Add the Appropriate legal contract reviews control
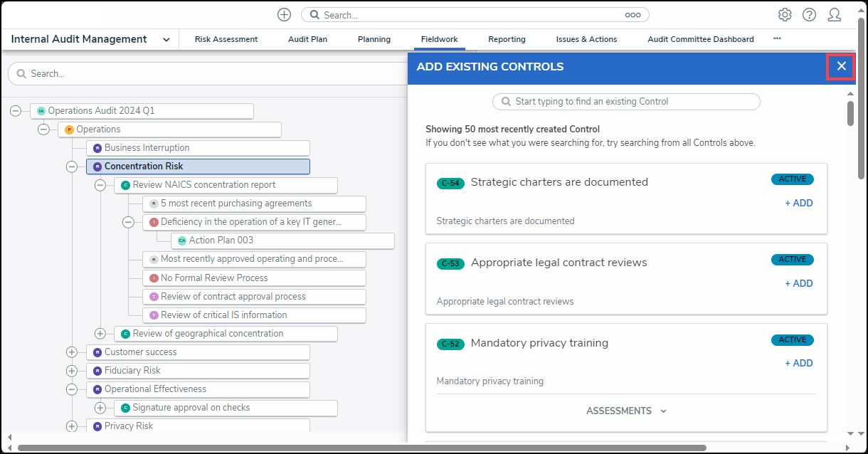This screenshot has height=454, width=868. tap(798, 283)
